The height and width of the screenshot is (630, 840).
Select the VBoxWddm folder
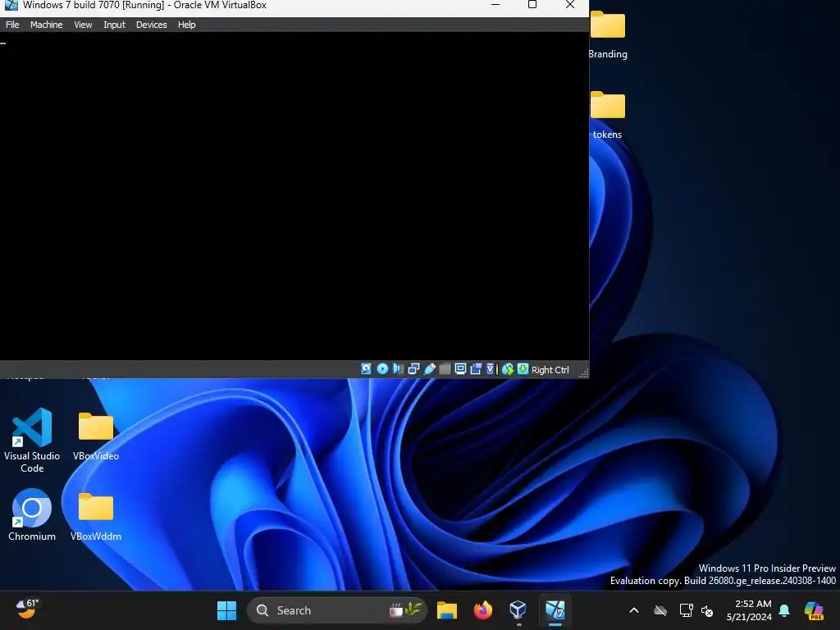[96, 517]
